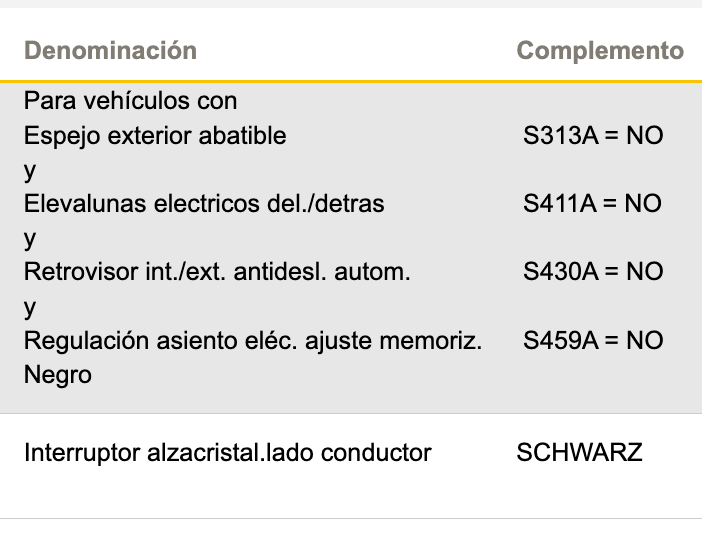Select the 'Para vehículos con' text line
This screenshot has height=540, width=702.
click(x=130, y=101)
